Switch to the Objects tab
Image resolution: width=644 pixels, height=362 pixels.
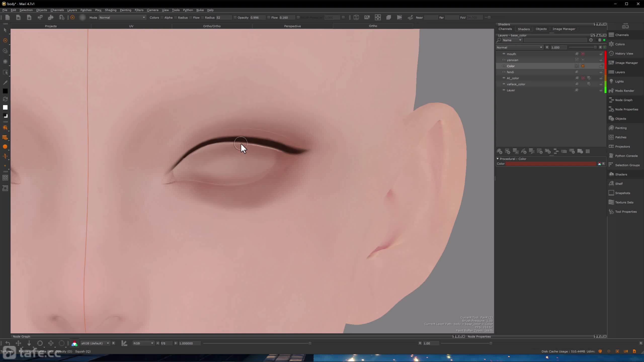(541, 29)
